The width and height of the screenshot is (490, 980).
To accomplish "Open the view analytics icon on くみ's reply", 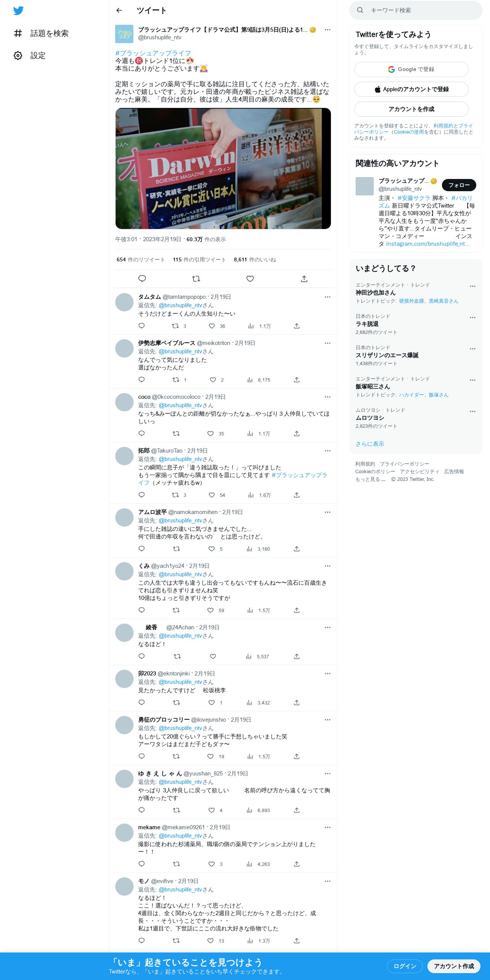I will [250, 610].
